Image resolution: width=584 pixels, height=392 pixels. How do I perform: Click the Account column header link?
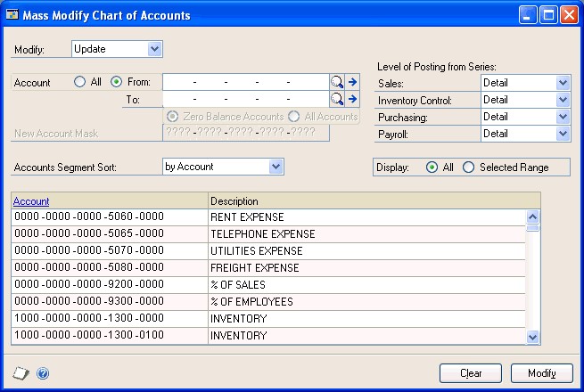[31, 201]
